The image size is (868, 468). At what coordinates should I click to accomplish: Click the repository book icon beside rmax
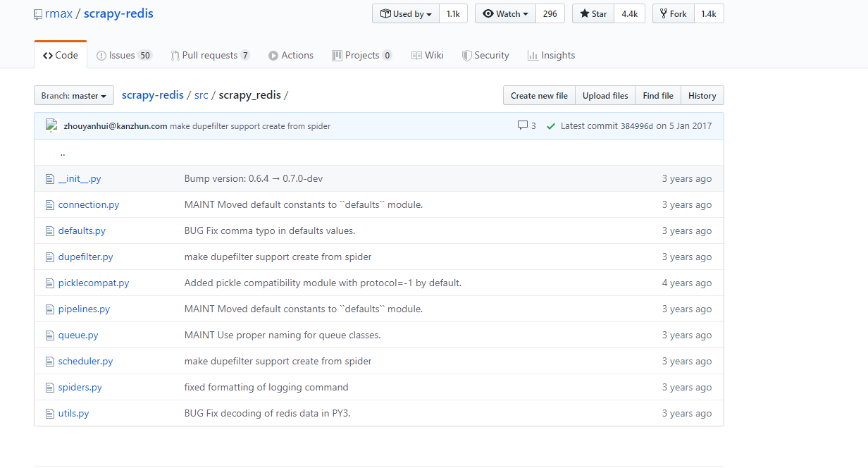point(38,14)
